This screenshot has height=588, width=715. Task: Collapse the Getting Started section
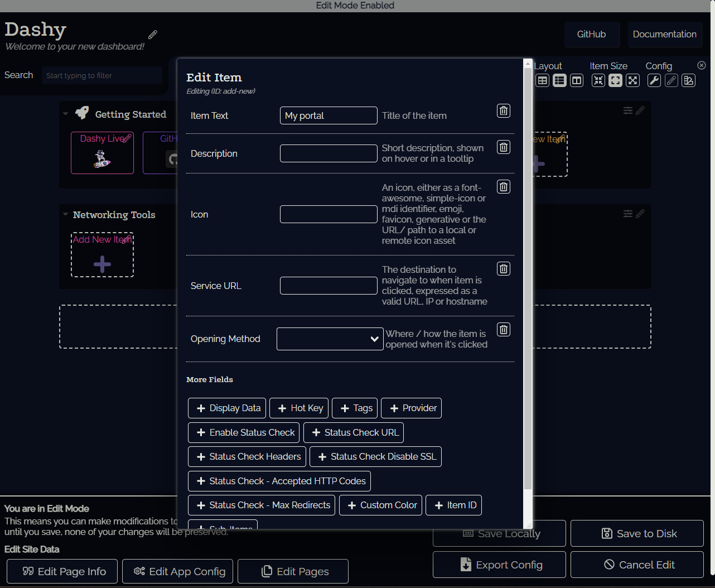coord(66,114)
